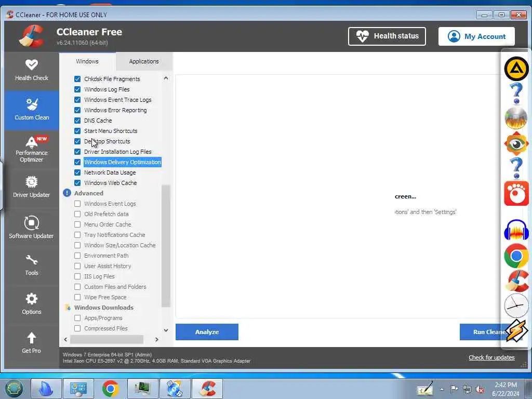
Task: Open Action Center flag in tray
Action: coord(454,389)
